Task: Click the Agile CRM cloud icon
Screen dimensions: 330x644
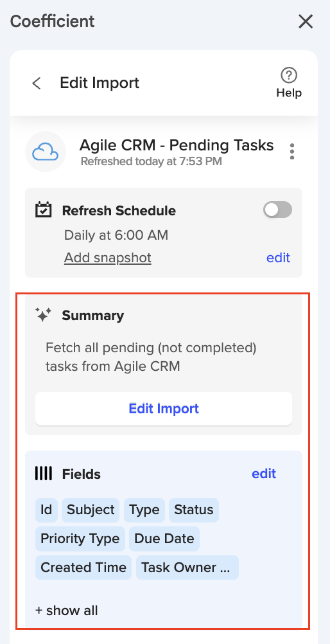Action: [x=46, y=152]
